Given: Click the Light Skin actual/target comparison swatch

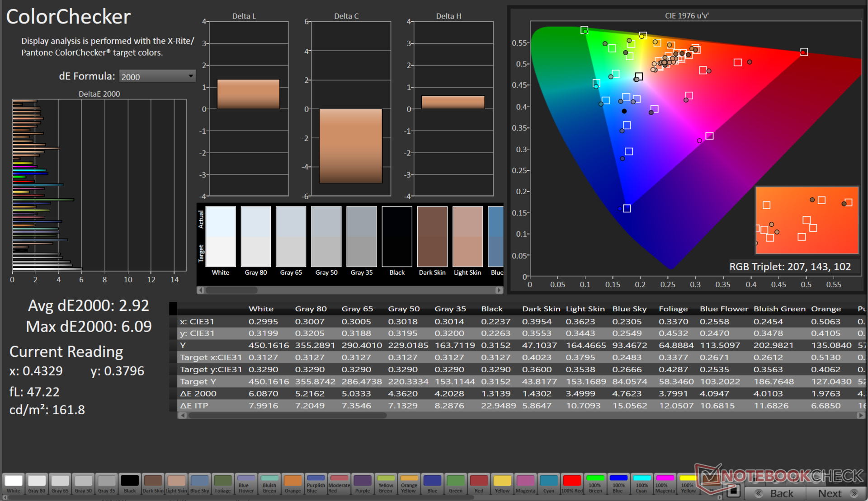Looking at the screenshot, I should [467, 236].
